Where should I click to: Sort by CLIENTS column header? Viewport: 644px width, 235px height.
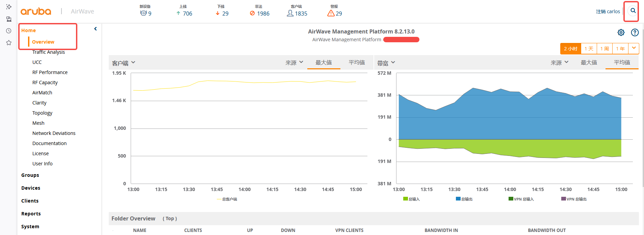(x=193, y=230)
